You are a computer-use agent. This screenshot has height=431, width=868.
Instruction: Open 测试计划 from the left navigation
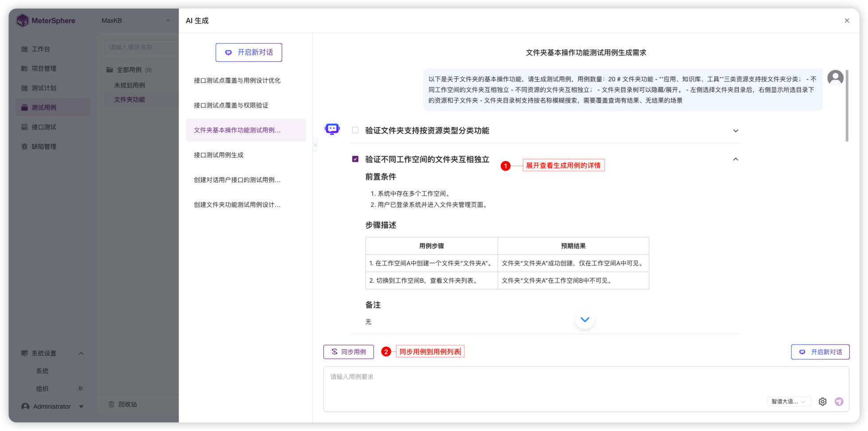pos(42,88)
